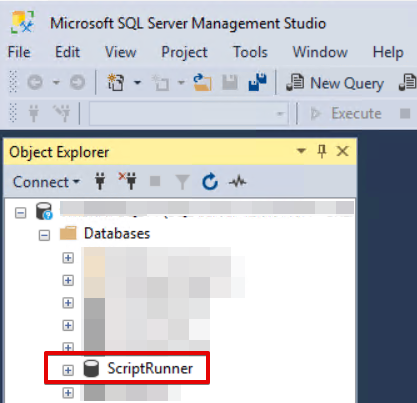Image resolution: width=417 pixels, height=403 pixels.
Task: Click the Database Engine Query icon after New Query
Action: (407, 83)
